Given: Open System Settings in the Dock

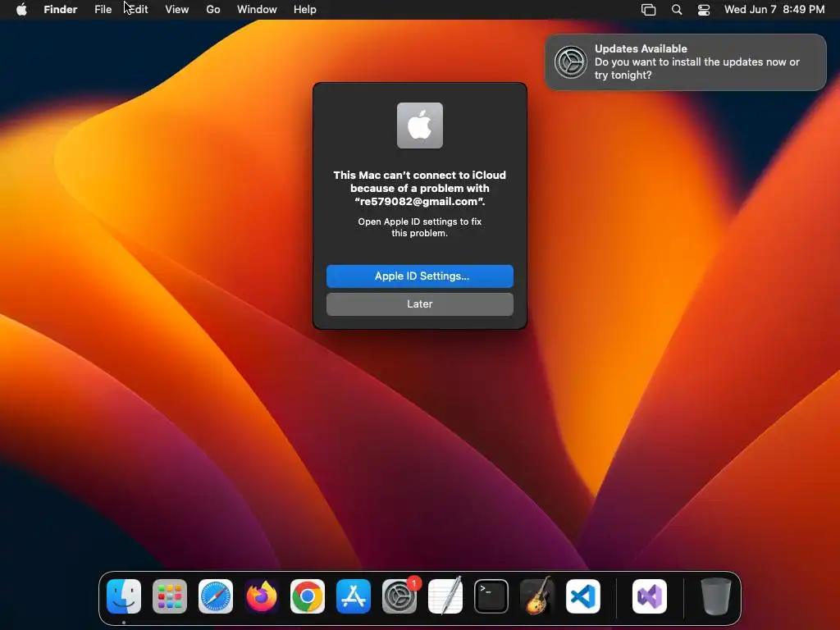Looking at the screenshot, I should [x=399, y=596].
